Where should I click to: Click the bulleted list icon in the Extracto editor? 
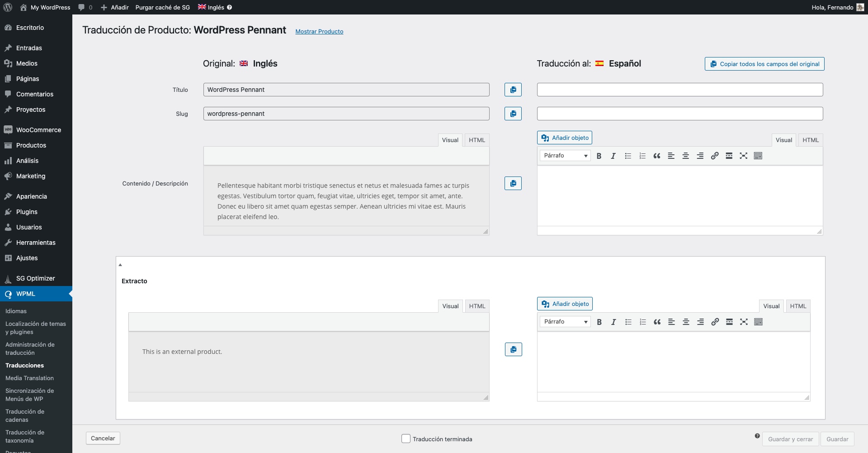pyautogui.click(x=628, y=322)
